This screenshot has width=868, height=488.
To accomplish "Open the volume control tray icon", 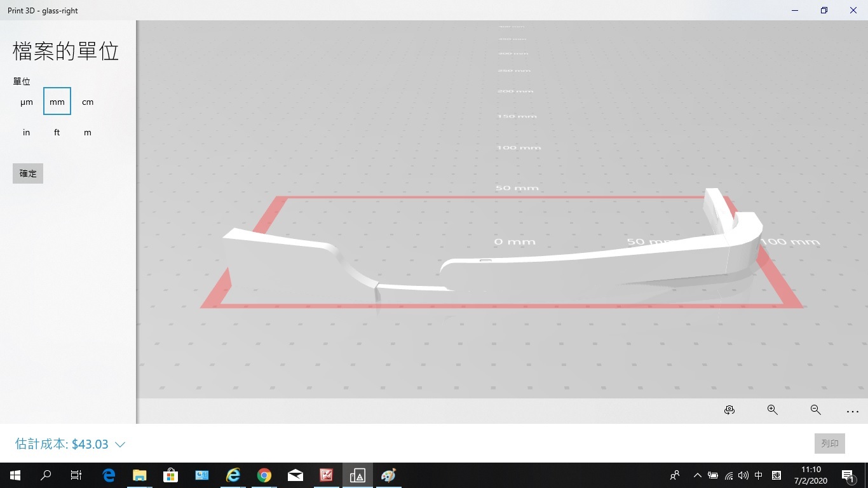I will pyautogui.click(x=743, y=475).
